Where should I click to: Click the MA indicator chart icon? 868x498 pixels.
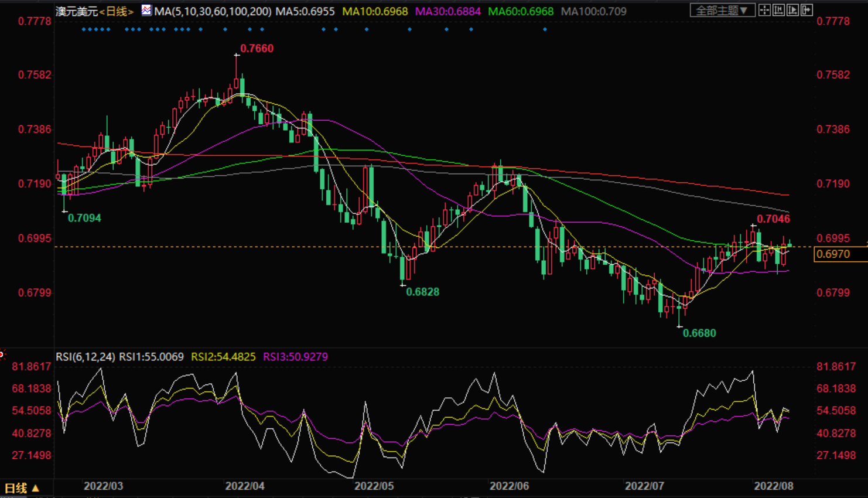coord(146,11)
